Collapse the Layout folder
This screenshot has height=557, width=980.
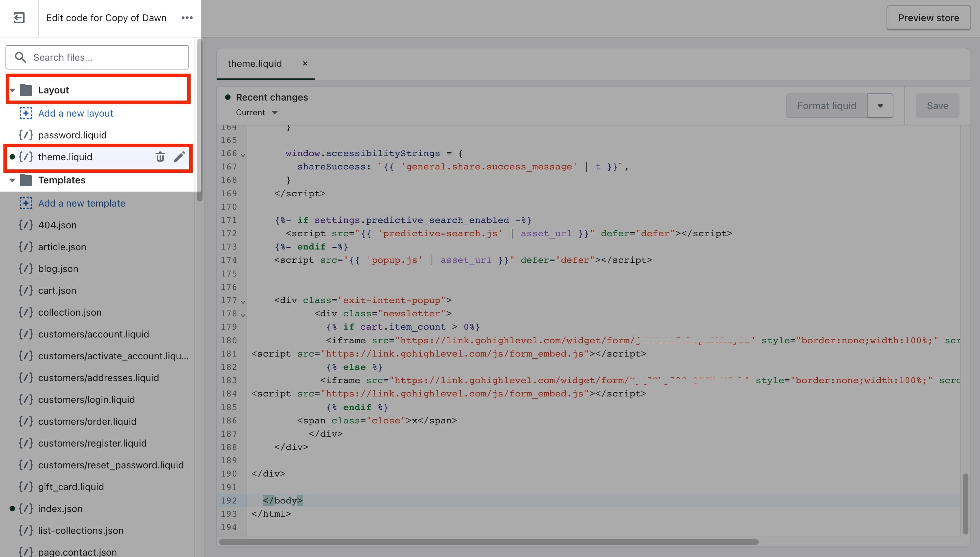(12, 90)
